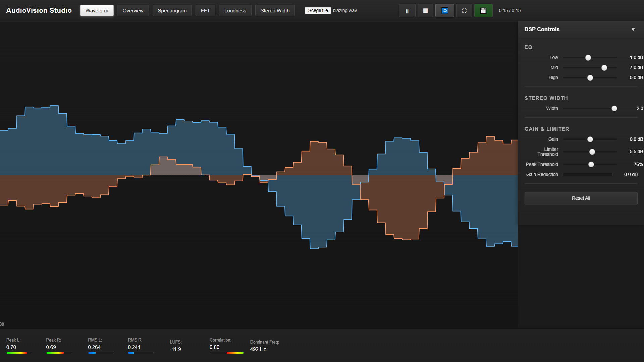Click the Stereo Width slider knob

point(614,109)
